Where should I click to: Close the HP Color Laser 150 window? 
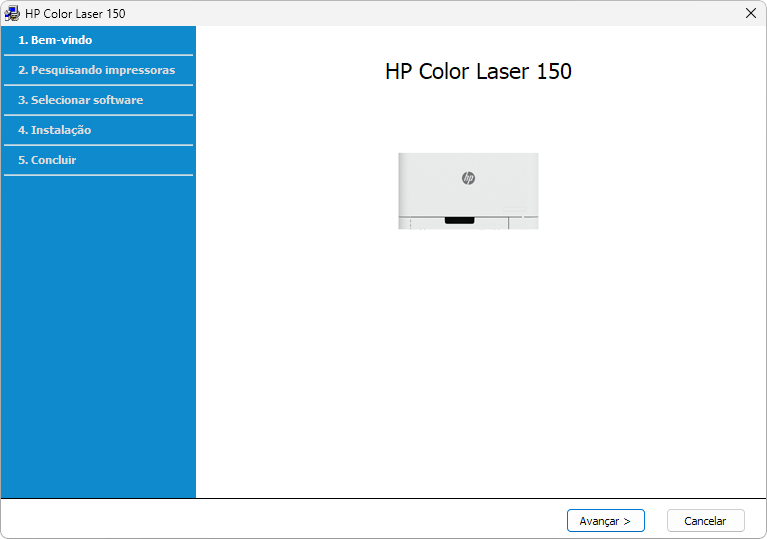(751, 13)
